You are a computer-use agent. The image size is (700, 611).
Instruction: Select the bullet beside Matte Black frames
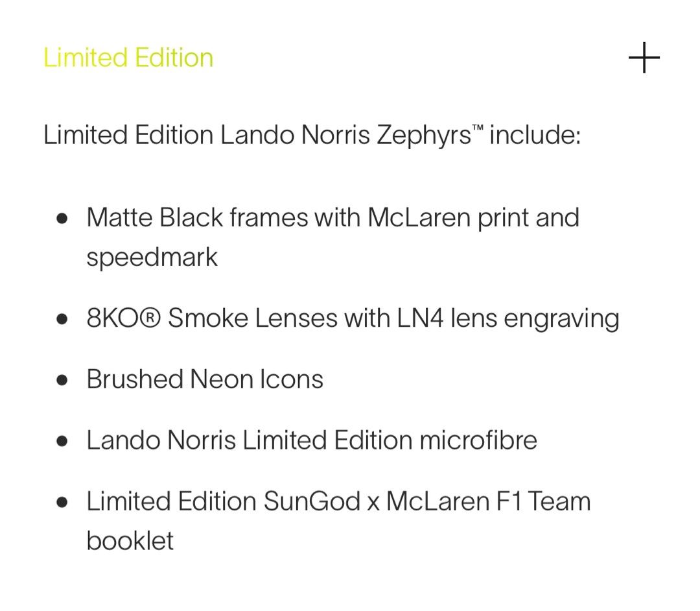(x=62, y=217)
